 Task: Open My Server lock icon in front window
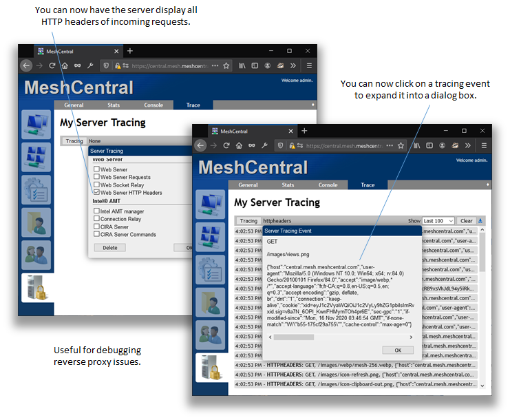tap(211, 368)
